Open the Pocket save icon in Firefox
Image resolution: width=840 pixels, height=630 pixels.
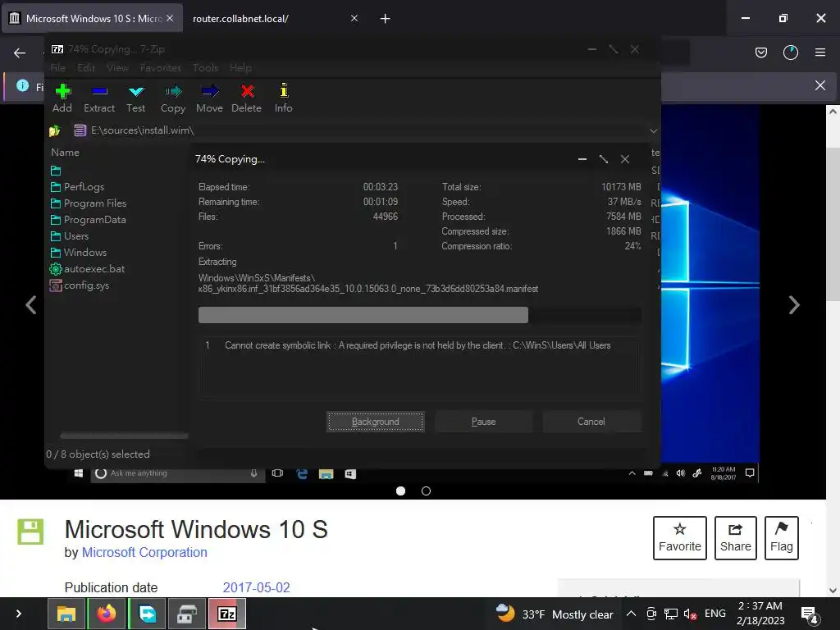pyautogui.click(x=760, y=52)
